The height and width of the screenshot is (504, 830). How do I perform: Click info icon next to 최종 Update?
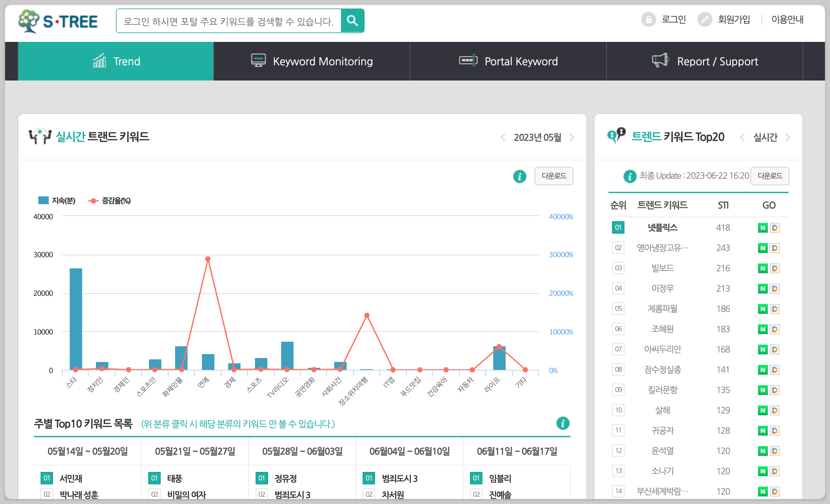629,176
